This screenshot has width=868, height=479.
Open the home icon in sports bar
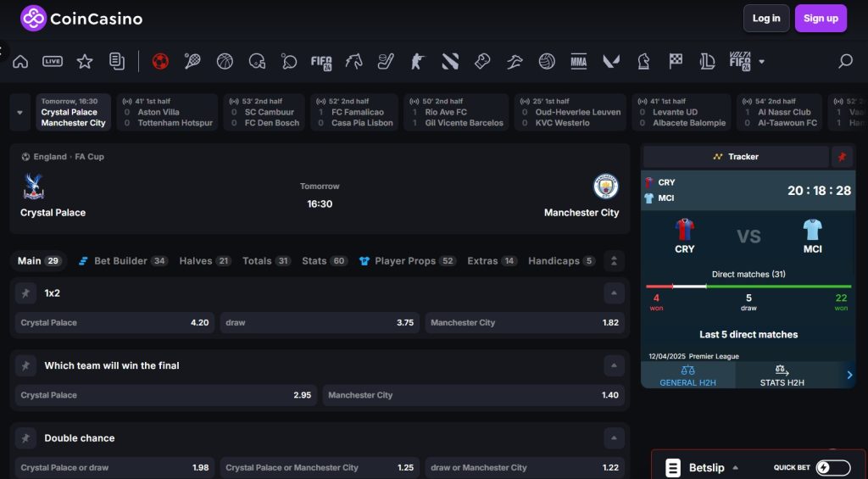pyautogui.click(x=20, y=62)
